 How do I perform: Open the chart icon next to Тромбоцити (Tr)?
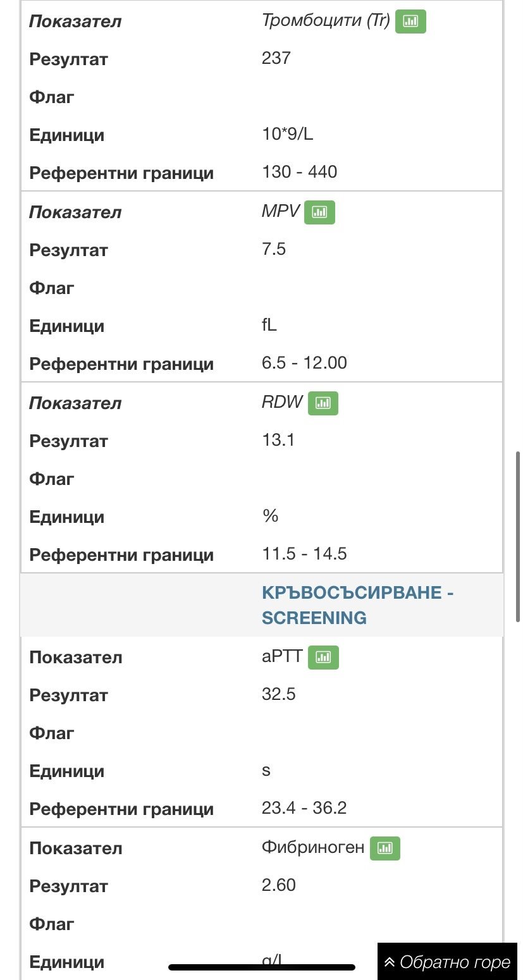[x=410, y=21]
